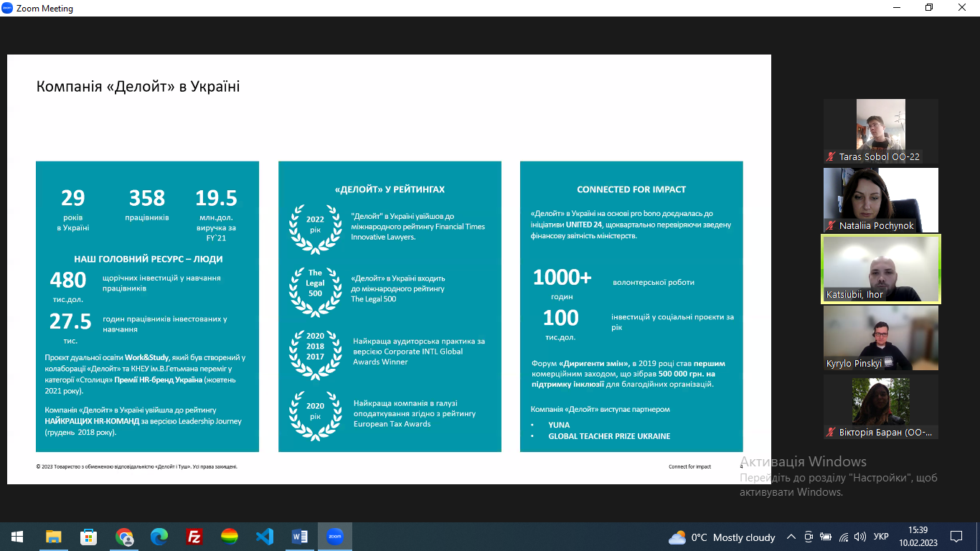Open the volume control in the tray
Screen dimensions: 980x551
pyautogui.click(x=860, y=537)
